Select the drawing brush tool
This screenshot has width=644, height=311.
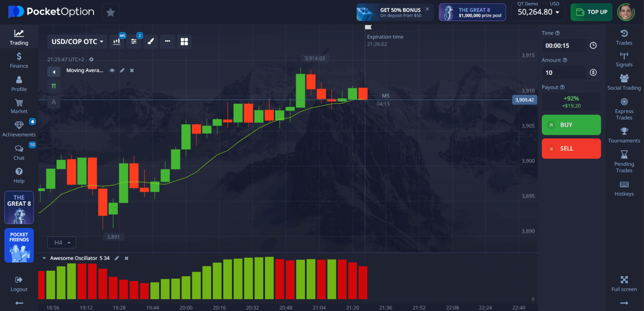pyautogui.click(x=151, y=41)
